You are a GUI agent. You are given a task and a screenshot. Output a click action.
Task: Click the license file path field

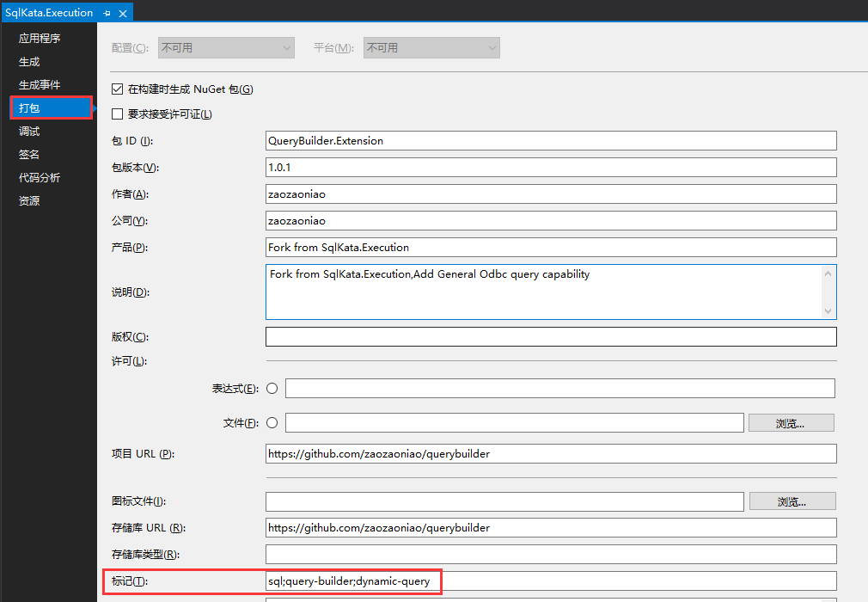pyautogui.click(x=514, y=422)
